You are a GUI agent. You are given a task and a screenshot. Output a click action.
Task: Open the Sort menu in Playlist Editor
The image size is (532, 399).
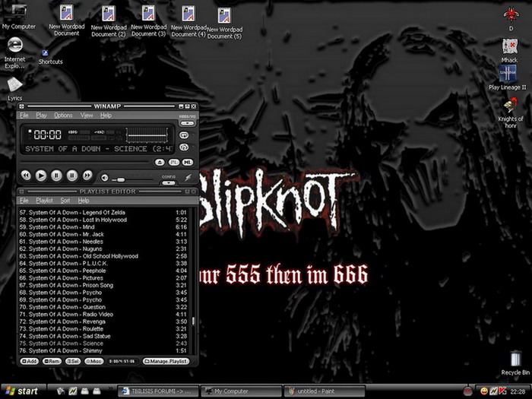click(65, 201)
